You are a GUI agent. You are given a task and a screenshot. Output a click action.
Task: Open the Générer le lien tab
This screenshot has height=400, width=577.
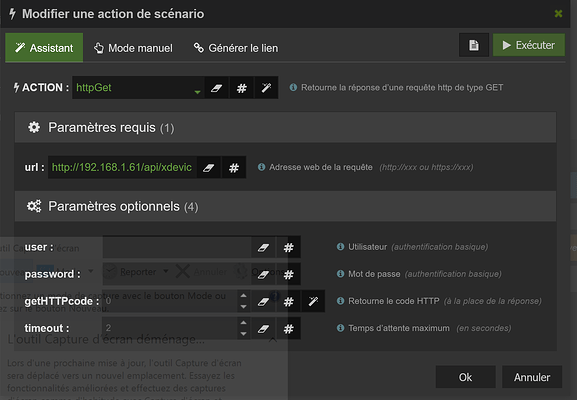coord(236,48)
